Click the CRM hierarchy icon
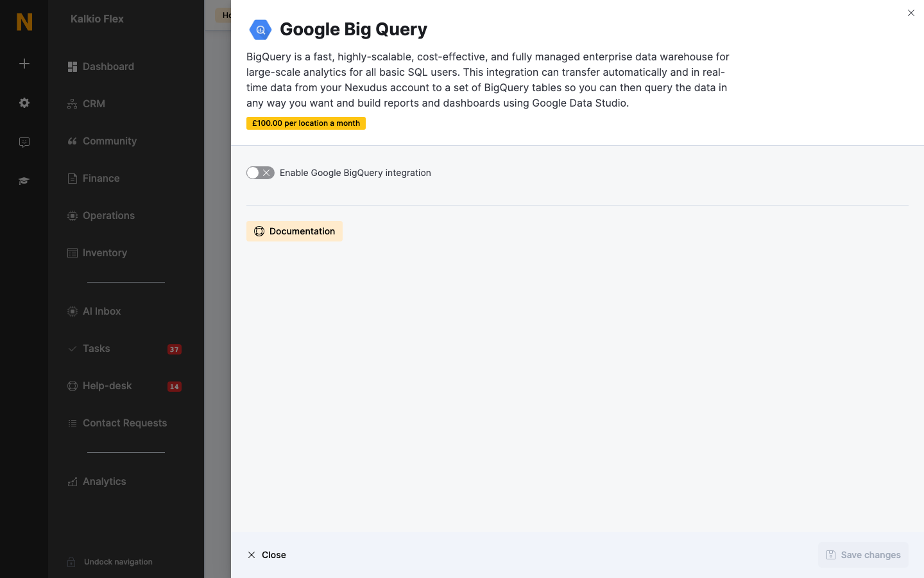Image resolution: width=924 pixels, height=578 pixels. click(73, 104)
